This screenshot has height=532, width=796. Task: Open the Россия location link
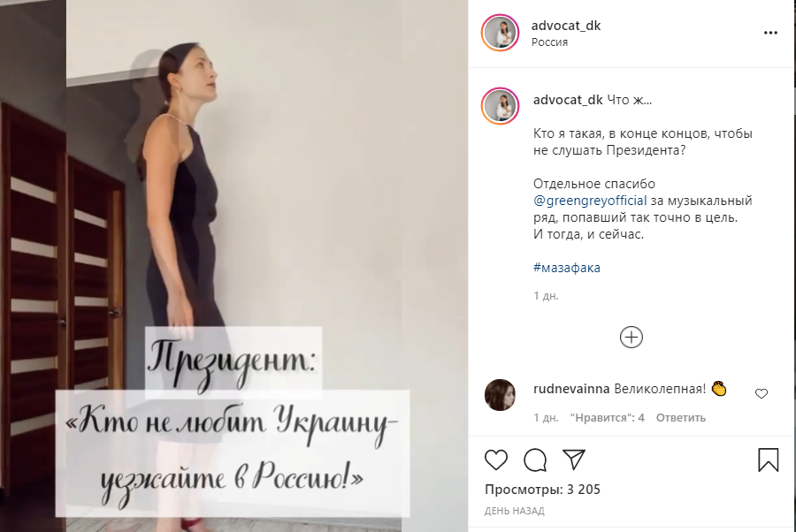(x=549, y=42)
